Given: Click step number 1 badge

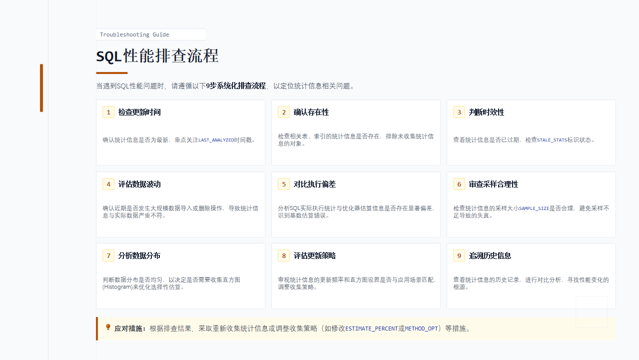Looking at the screenshot, I should point(108,112).
